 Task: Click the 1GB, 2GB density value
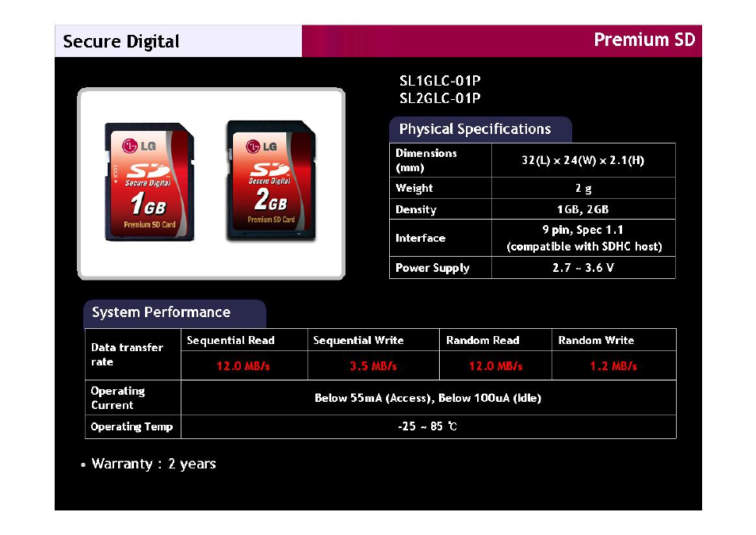coord(583,209)
